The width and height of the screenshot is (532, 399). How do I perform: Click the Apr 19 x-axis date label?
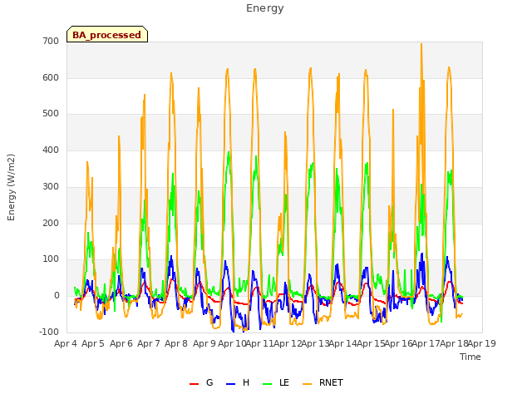(482, 343)
